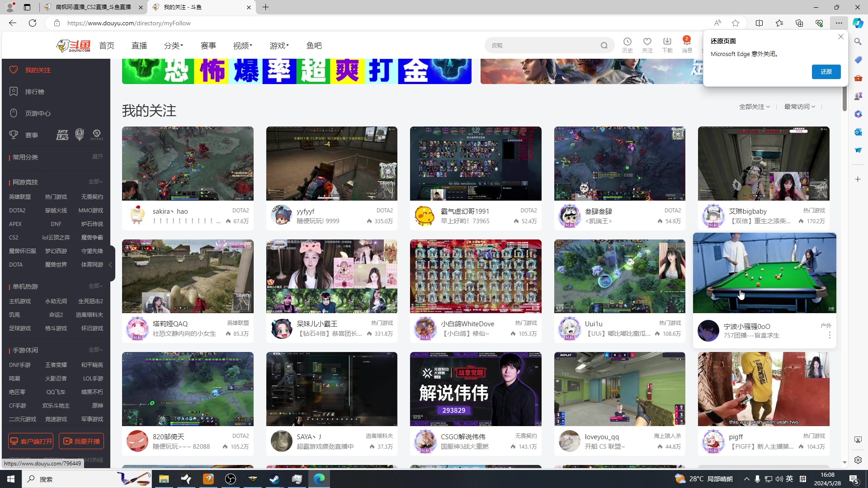The height and width of the screenshot is (488, 868).
Task: Expand 常用分类 with 展开
Action: 98,157
